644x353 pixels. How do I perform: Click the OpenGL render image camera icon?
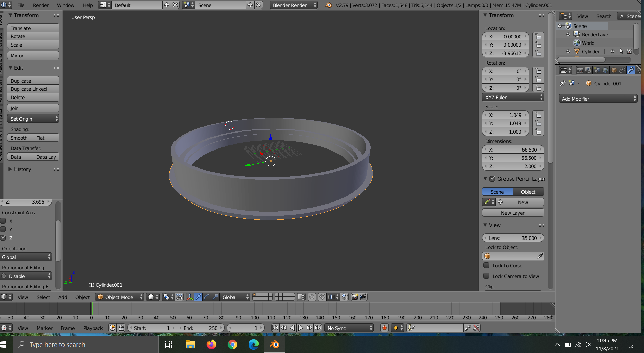pyautogui.click(x=355, y=297)
